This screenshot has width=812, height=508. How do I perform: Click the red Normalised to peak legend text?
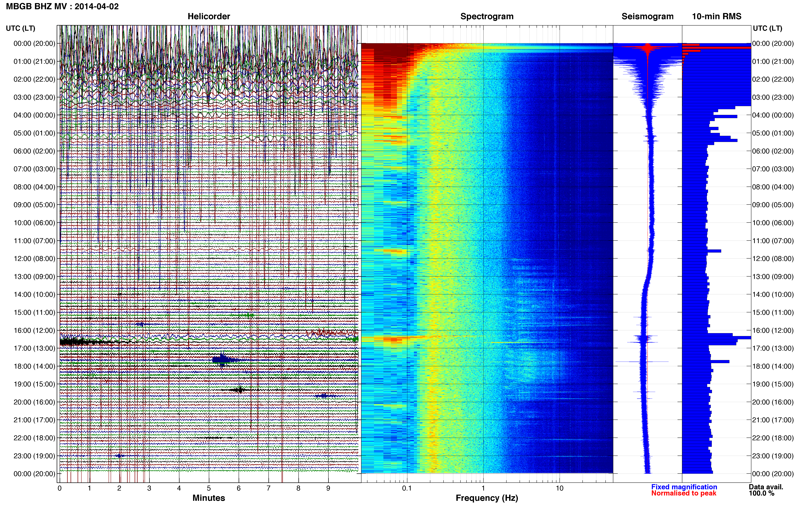[x=684, y=493]
